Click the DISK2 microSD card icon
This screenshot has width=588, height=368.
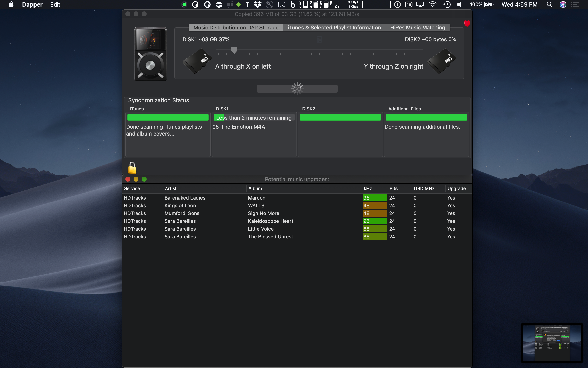click(441, 61)
